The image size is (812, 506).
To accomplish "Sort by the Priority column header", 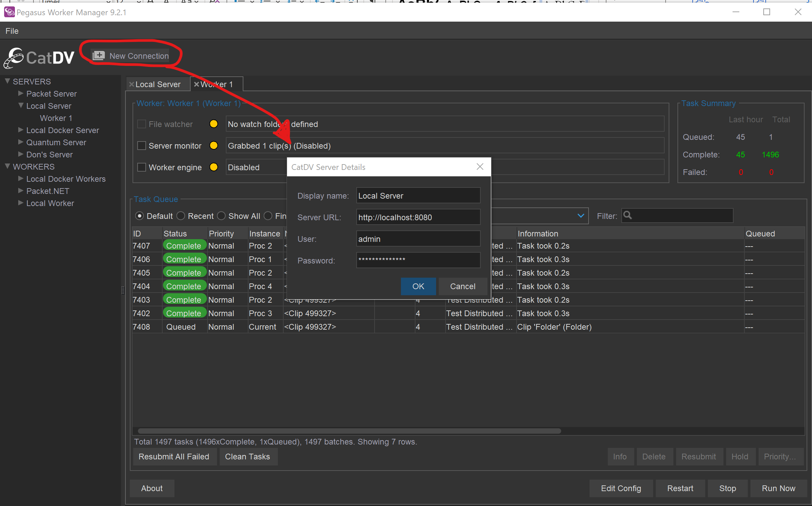I will tap(228, 233).
